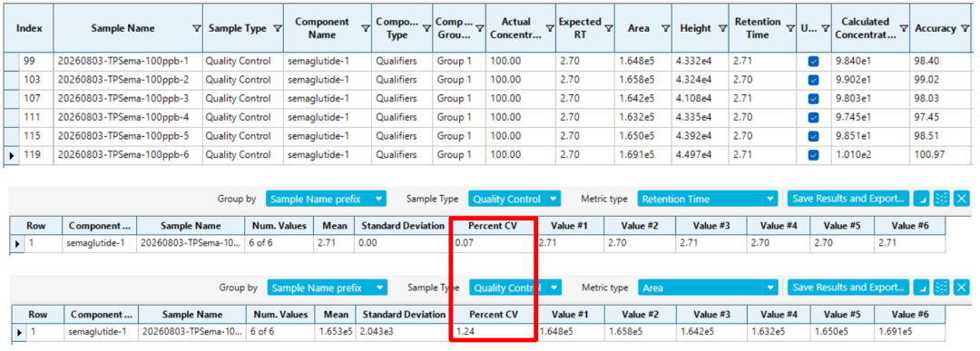This screenshot has width=980, height=351.
Task: Click the dotted-grid icon in Area statistics panel
Action: click(941, 288)
